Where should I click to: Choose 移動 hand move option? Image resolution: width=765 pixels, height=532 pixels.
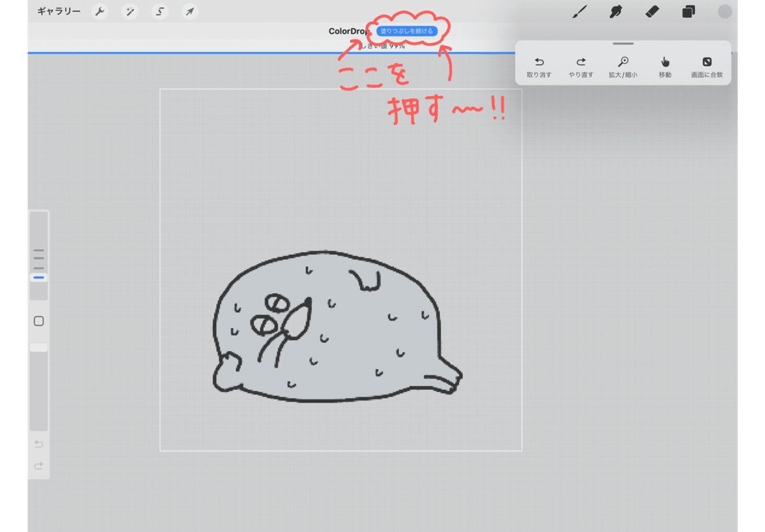pyautogui.click(x=666, y=68)
